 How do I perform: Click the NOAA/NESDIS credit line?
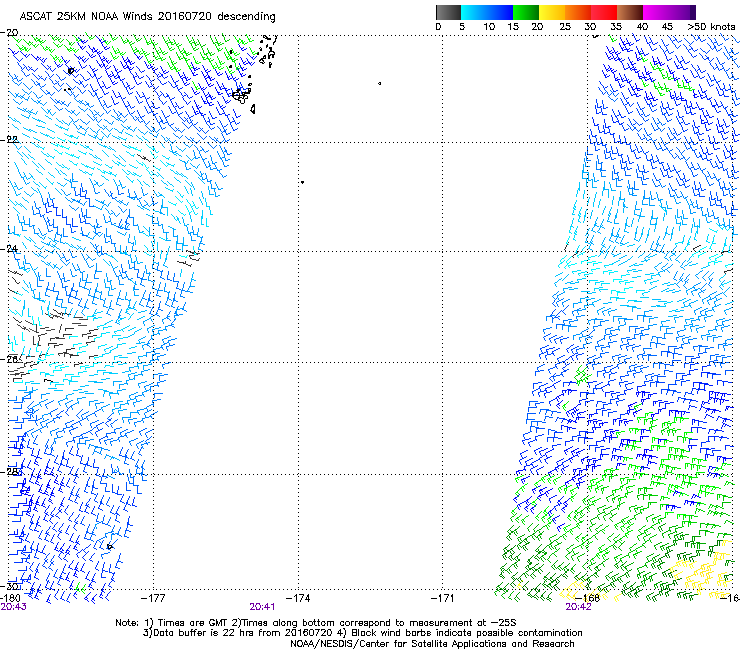tap(432, 644)
